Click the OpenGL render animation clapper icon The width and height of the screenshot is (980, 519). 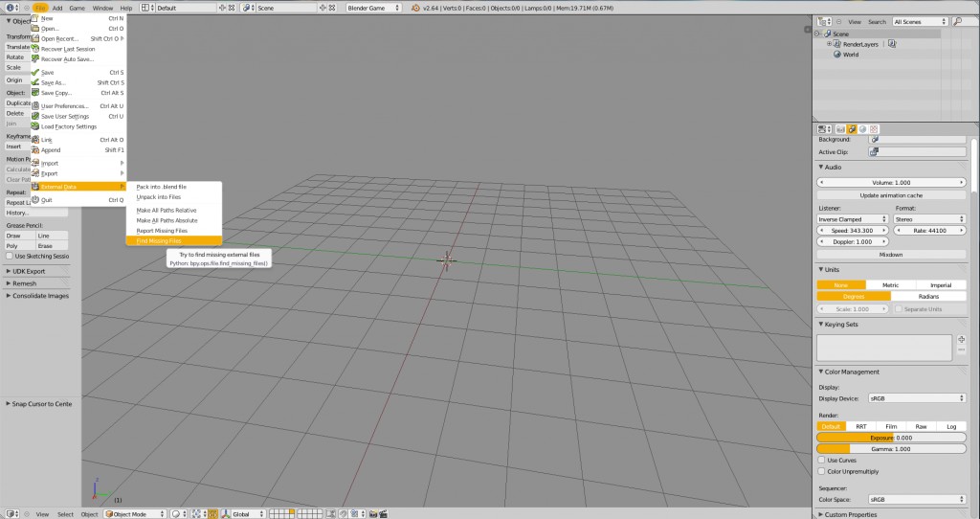pos(382,514)
